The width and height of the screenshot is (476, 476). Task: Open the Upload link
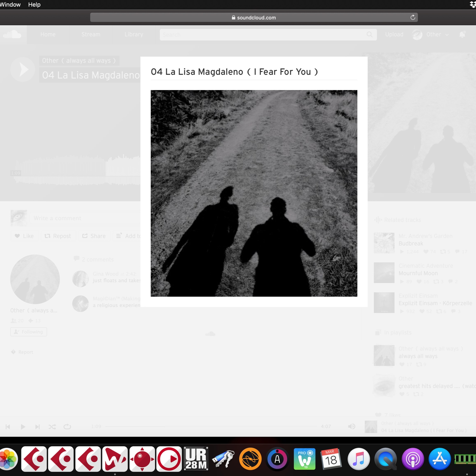(394, 34)
